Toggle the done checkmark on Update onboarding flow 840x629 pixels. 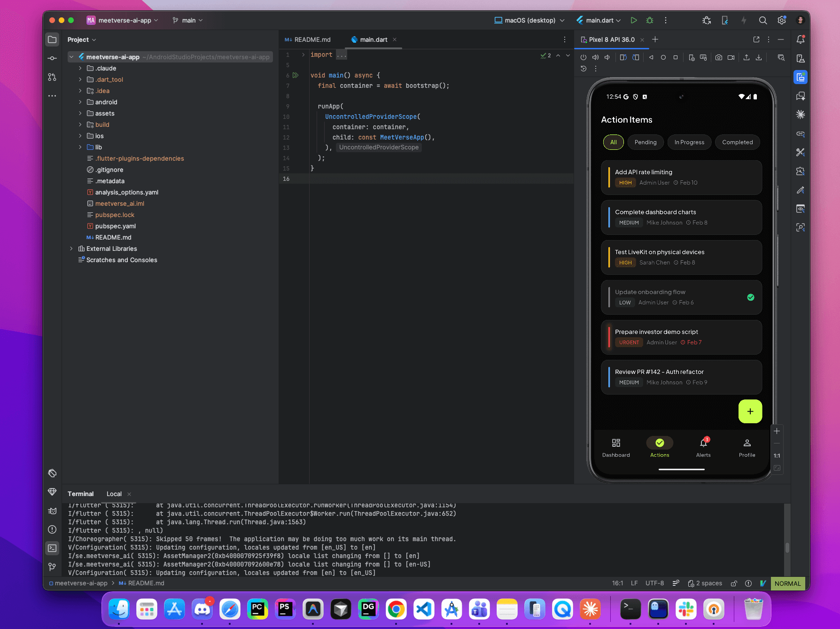pos(751,297)
